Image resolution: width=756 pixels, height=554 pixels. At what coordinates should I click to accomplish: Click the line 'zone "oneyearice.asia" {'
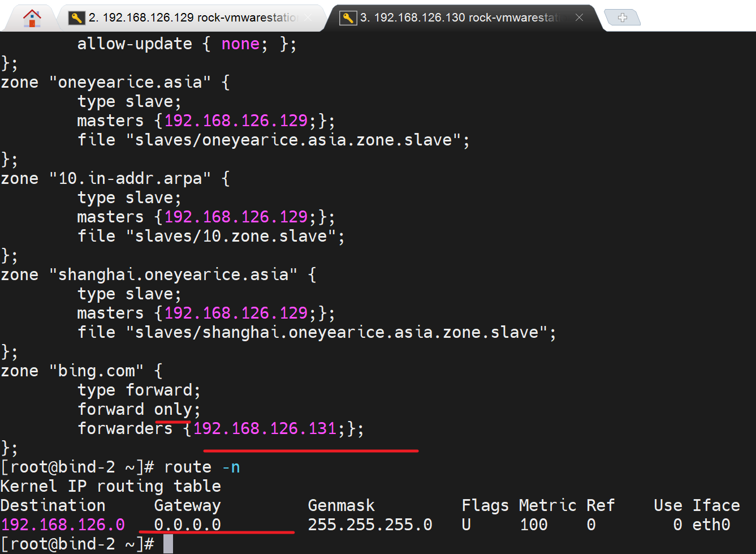(115, 83)
